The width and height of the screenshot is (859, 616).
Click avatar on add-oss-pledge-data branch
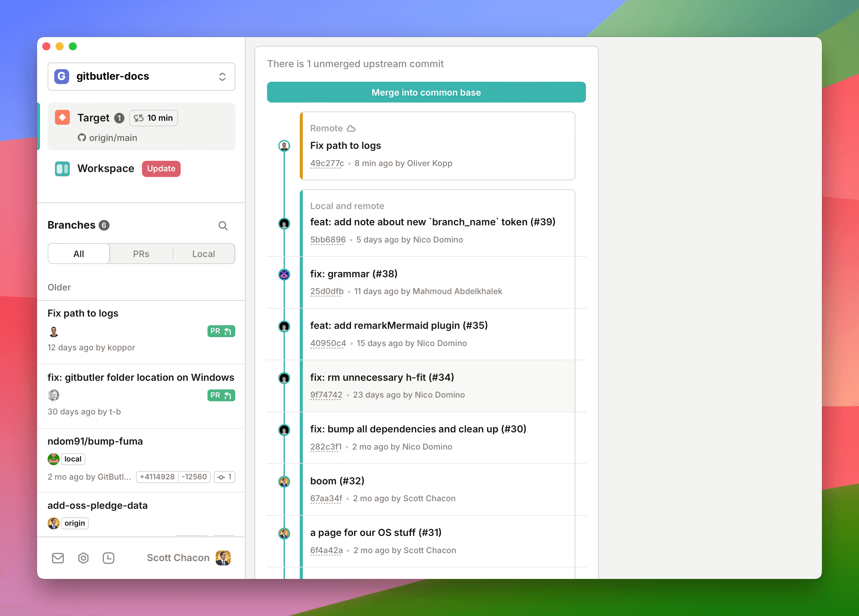click(x=53, y=523)
